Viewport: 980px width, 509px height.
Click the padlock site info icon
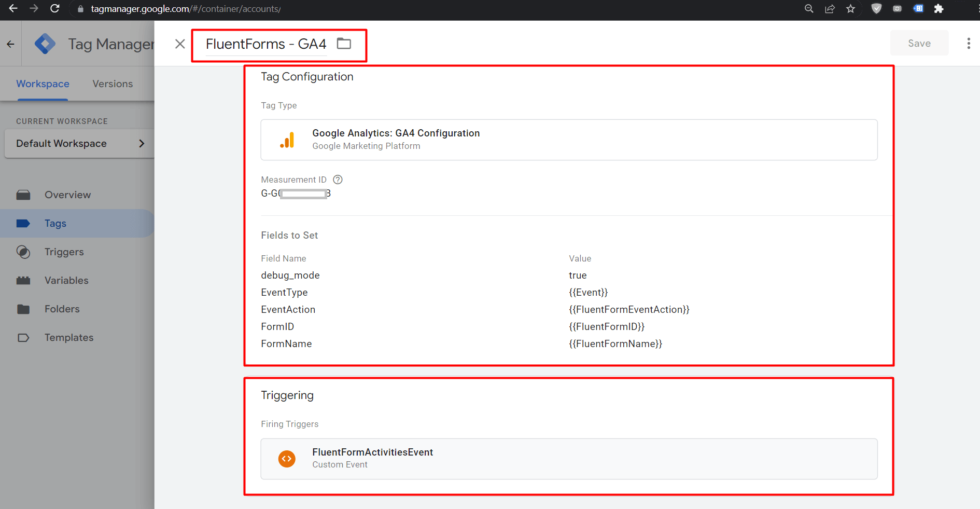click(x=80, y=9)
